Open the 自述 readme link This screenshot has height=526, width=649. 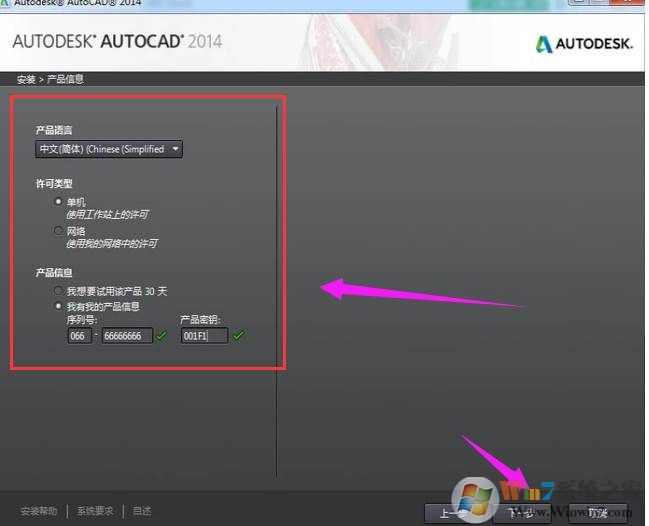click(141, 511)
